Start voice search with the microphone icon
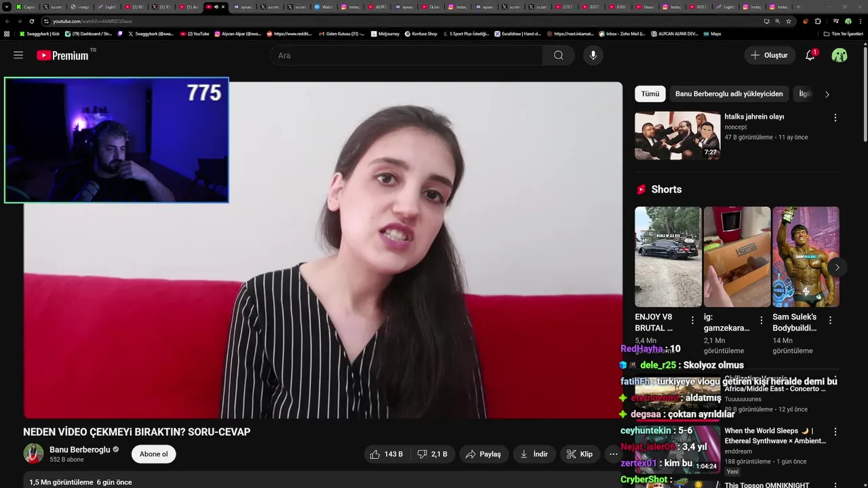The width and height of the screenshot is (868, 488). click(x=593, y=56)
